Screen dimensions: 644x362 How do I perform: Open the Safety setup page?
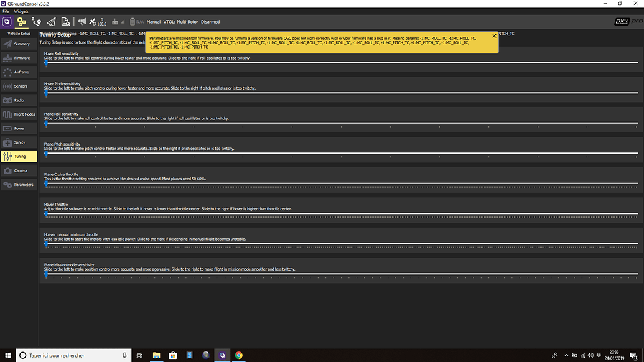tap(19, 142)
